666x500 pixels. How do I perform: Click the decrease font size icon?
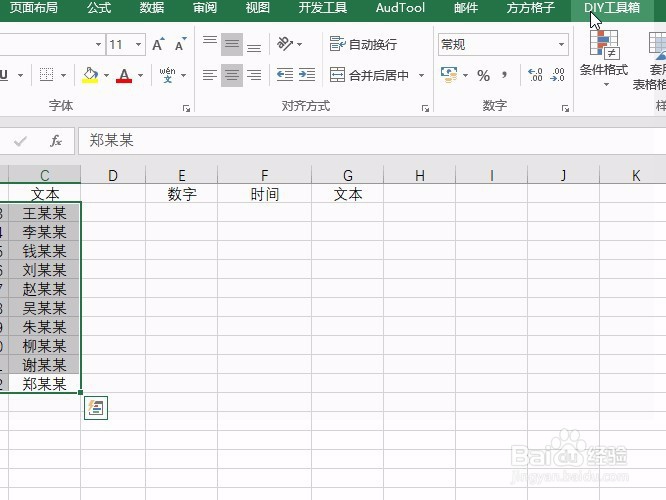(181, 44)
